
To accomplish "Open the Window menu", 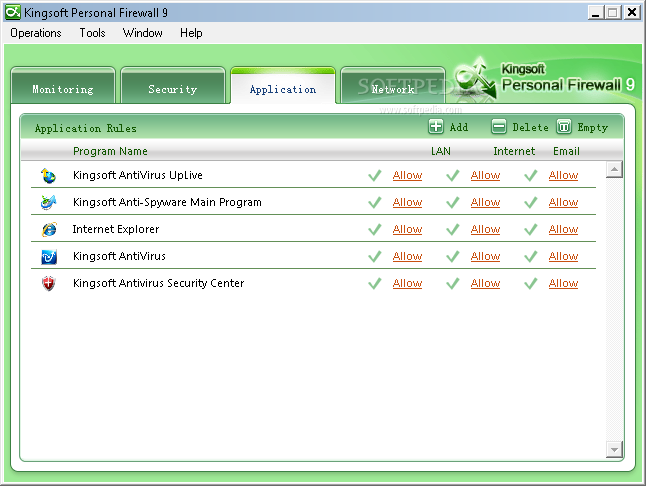I will coord(143,33).
